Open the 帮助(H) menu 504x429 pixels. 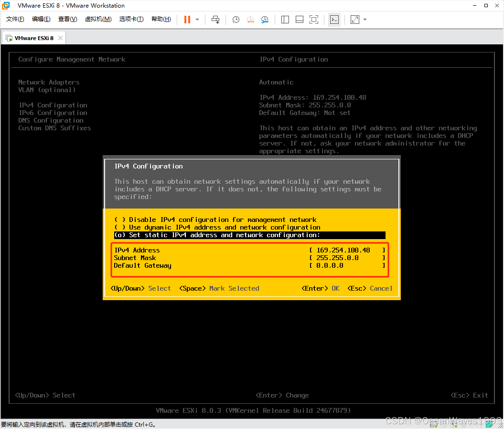click(161, 19)
